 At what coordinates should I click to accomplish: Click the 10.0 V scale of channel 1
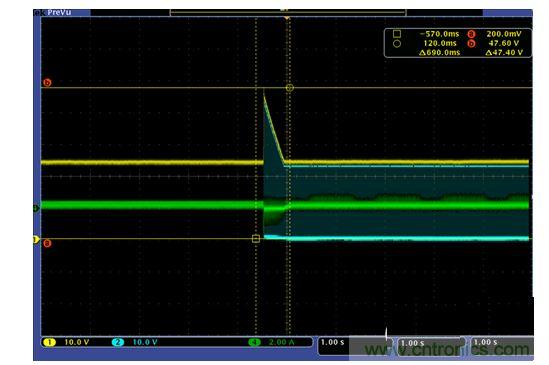tap(77, 342)
